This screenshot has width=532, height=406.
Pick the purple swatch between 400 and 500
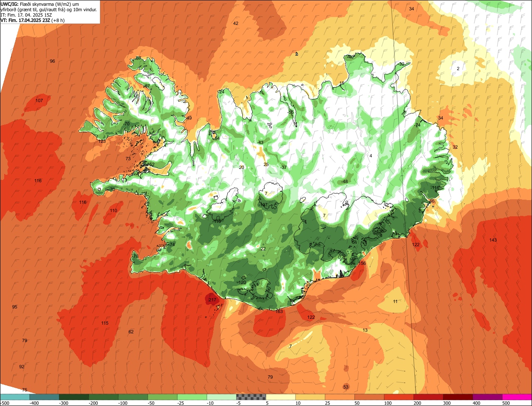tap(487, 397)
